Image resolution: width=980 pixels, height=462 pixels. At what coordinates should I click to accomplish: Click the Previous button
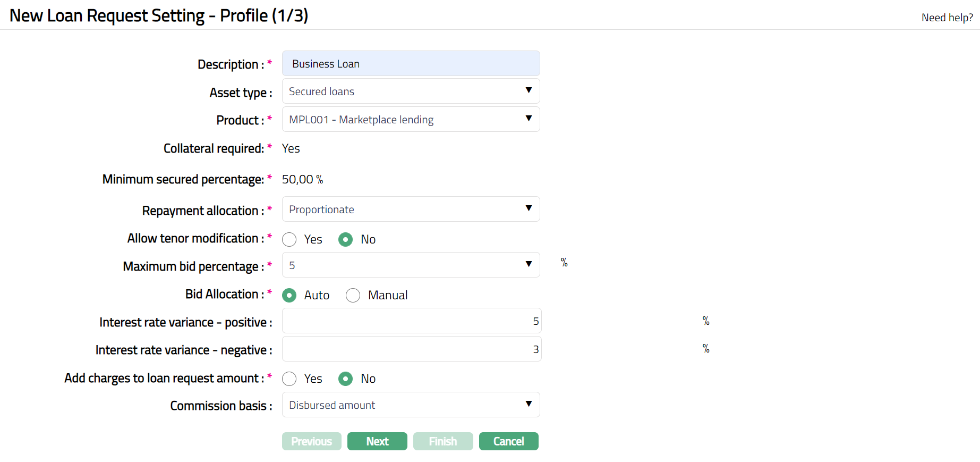click(312, 441)
